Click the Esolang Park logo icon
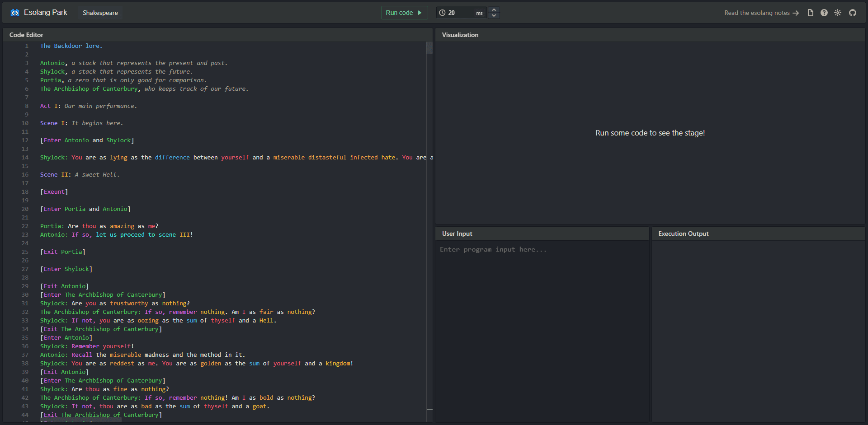Image resolution: width=868 pixels, height=425 pixels. [15, 13]
